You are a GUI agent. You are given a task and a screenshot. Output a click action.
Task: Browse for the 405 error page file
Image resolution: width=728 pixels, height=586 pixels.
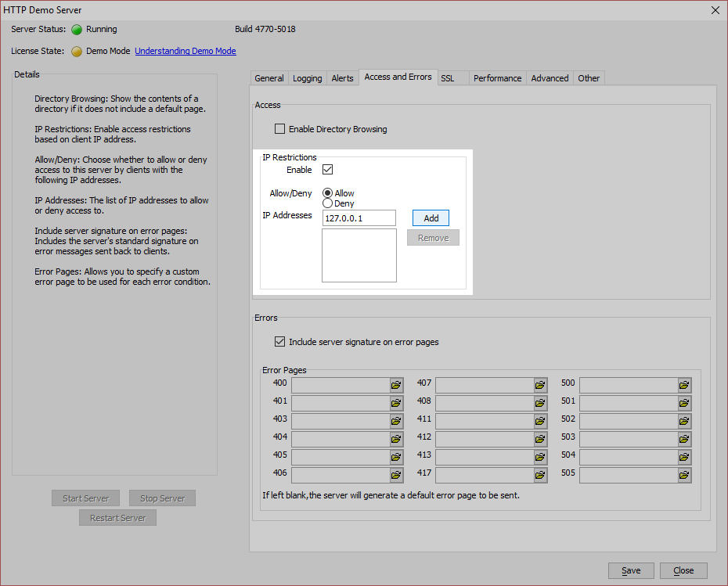[396, 457]
